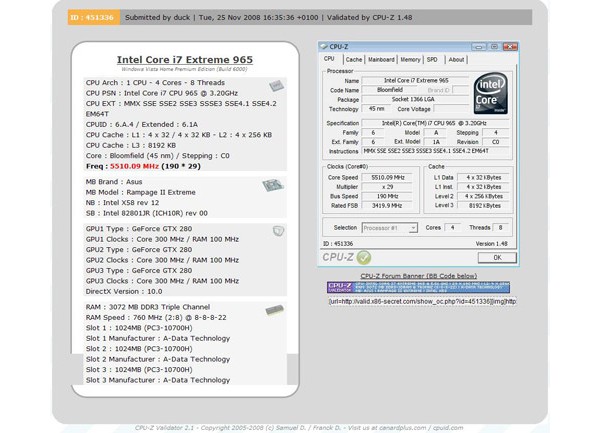This screenshot has height=433, width=600.
Task: Click the RAM Speed : 760 MHz line
Action: pos(156,317)
